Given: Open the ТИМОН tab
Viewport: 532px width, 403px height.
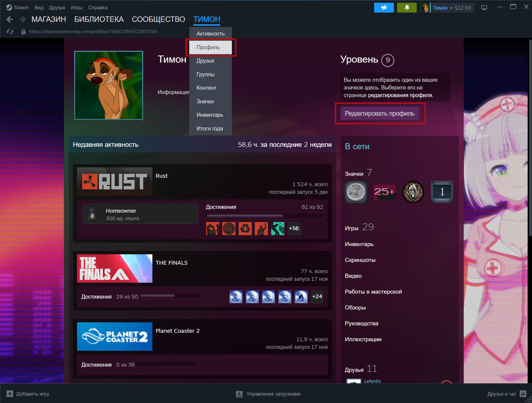Looking at the screenshot, I should click(x=207, y=20).
